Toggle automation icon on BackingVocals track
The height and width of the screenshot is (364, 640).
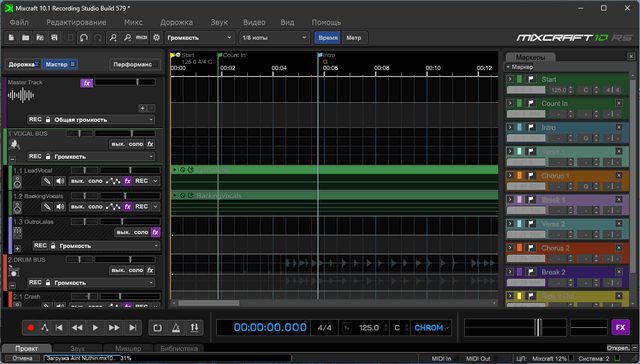click(113, 206)
